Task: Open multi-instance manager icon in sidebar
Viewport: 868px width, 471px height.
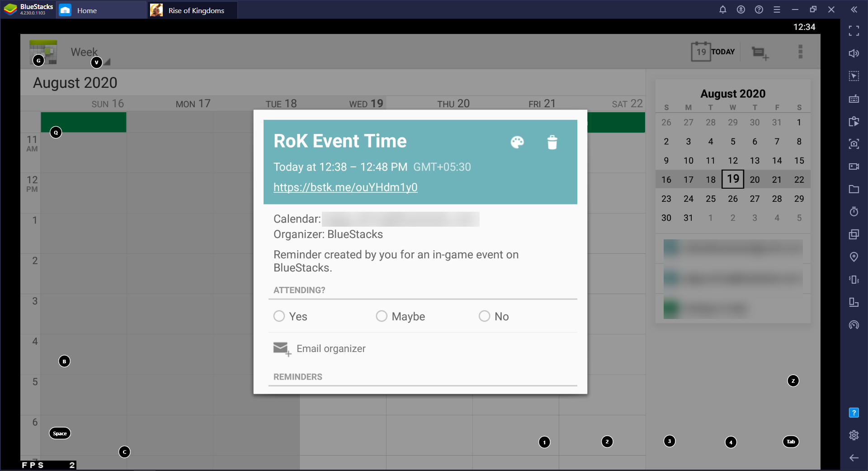Action: point(854,234)
